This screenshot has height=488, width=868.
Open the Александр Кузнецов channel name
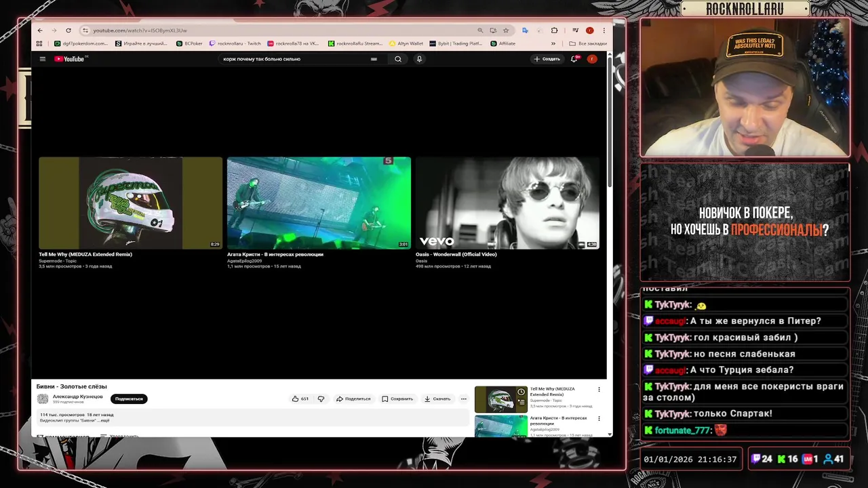78,396
